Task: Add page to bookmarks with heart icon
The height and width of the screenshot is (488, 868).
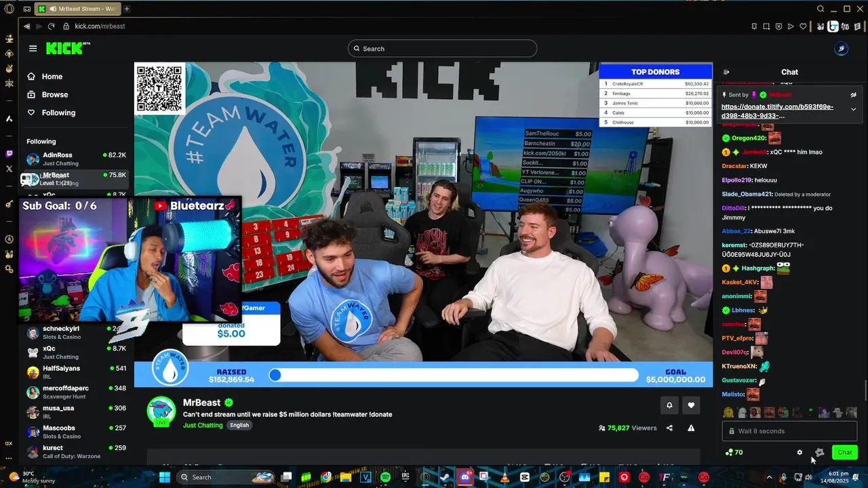Action: tap(803, 26)
